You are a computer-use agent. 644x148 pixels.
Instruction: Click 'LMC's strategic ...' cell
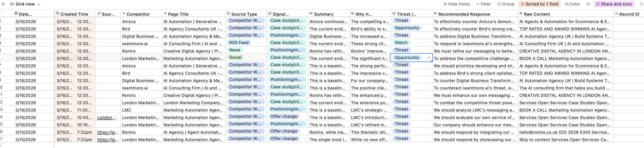pyautogui.click(x=370, y=110)
